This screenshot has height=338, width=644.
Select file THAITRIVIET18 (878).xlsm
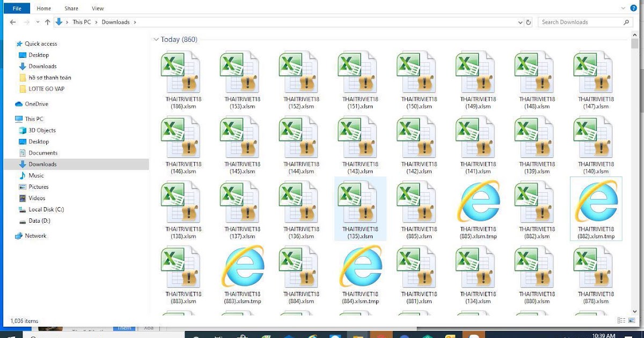[596, 275]
